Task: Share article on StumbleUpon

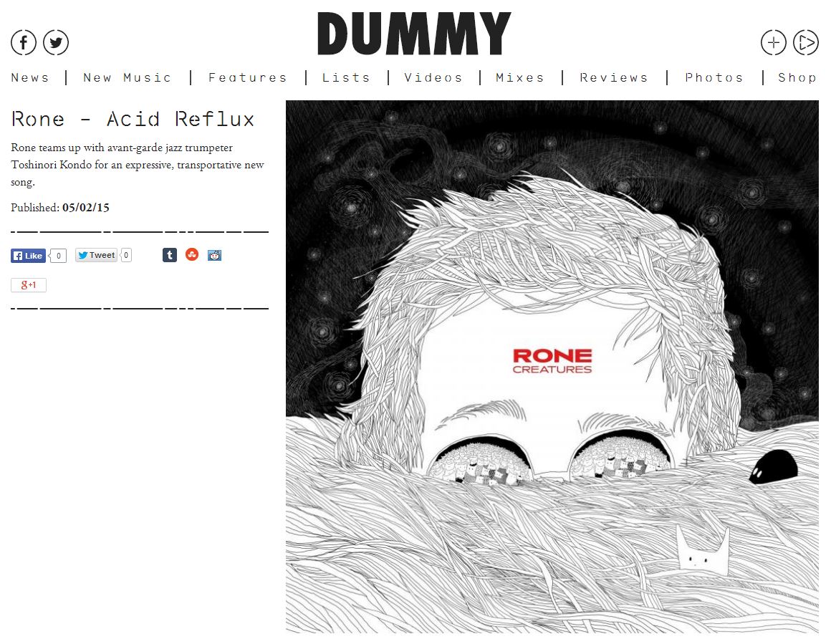Action: coord(192,255)
